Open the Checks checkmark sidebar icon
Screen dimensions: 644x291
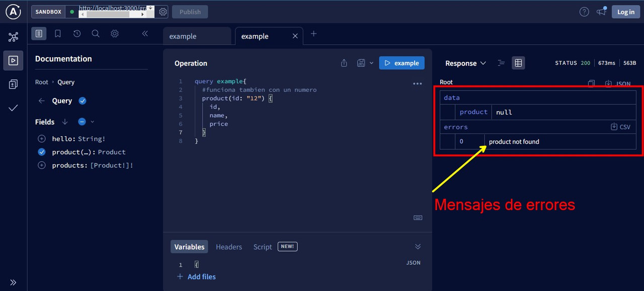pos(14,108)
